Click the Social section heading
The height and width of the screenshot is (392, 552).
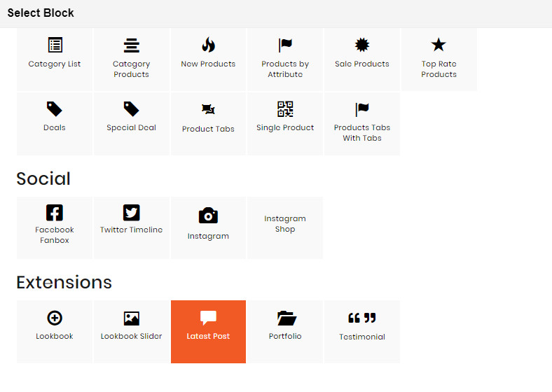[43, 178]
